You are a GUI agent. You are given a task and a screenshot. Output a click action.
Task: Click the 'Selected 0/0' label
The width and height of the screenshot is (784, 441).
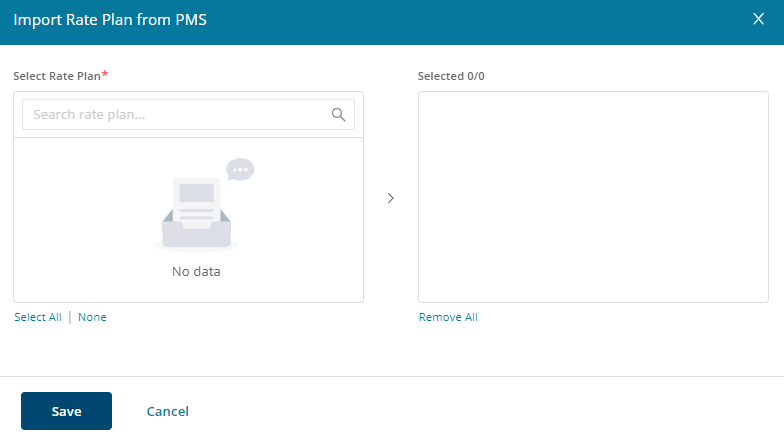451,76
